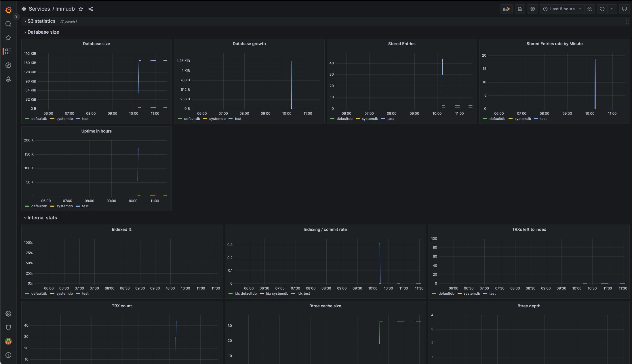Viewport: 632px width, 364px height.
Task: Open the Last 6 hours time picker
Action: 562,9
